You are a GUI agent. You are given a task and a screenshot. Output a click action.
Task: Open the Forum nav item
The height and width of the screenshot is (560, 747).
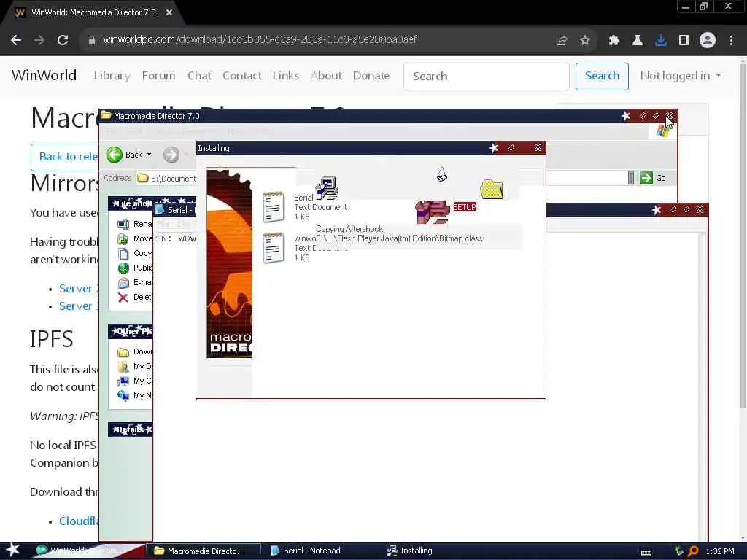158,76
